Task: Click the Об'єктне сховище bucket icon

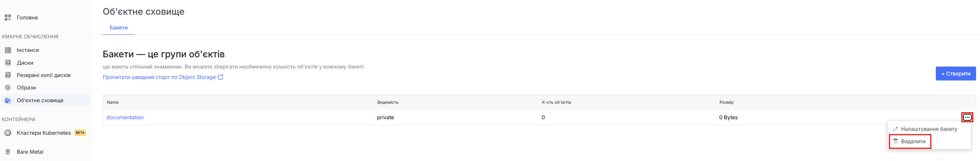Action: pyautogui.click(x=8, y=101)
